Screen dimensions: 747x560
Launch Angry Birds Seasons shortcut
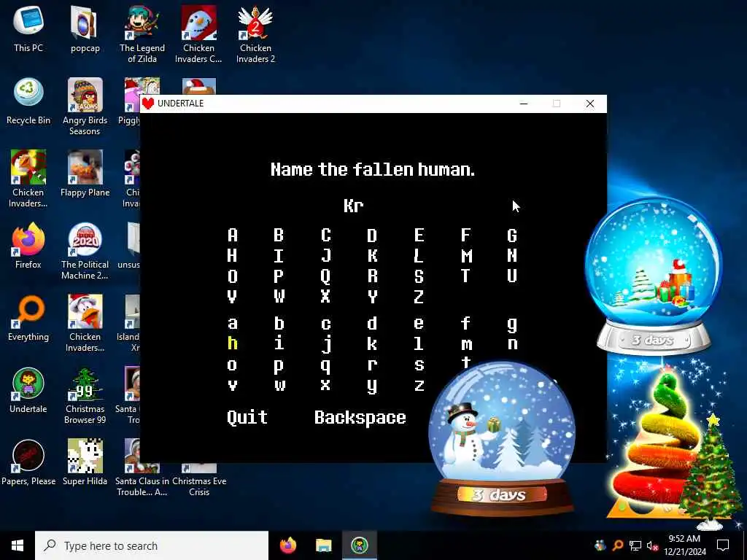[85, 106]
